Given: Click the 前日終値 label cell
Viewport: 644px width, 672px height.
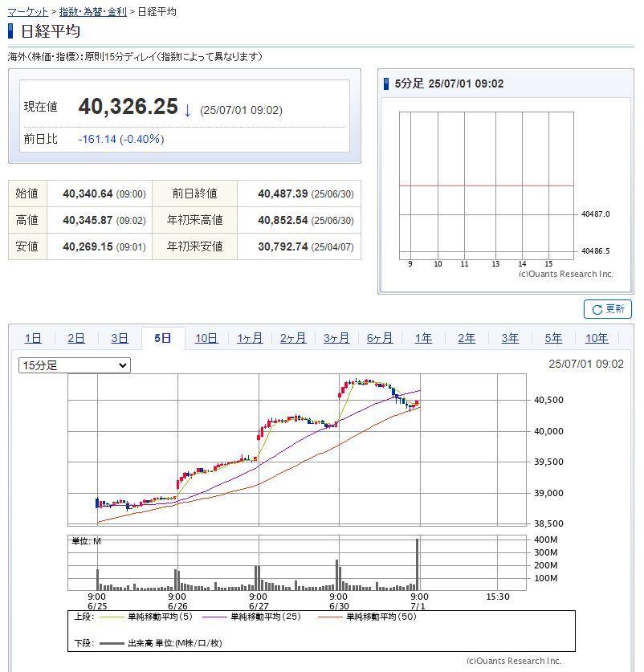Looking at the screenshot, I should point(194,193).
